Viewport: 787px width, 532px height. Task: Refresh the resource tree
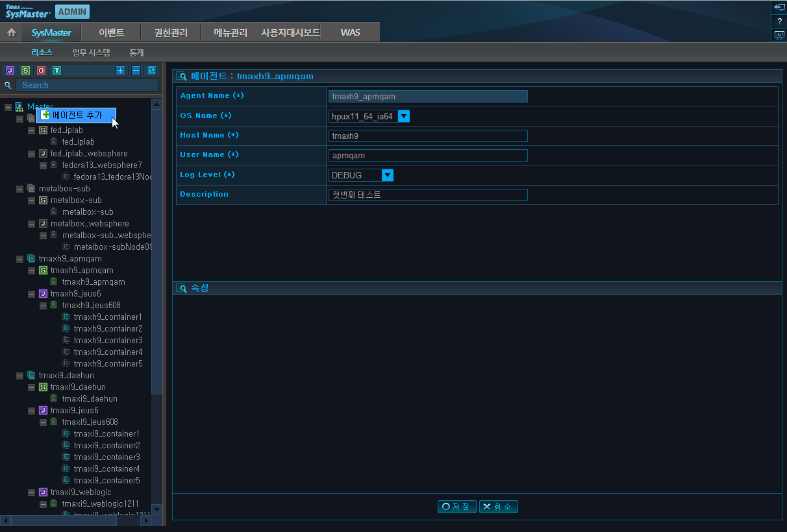coord(151,70)
